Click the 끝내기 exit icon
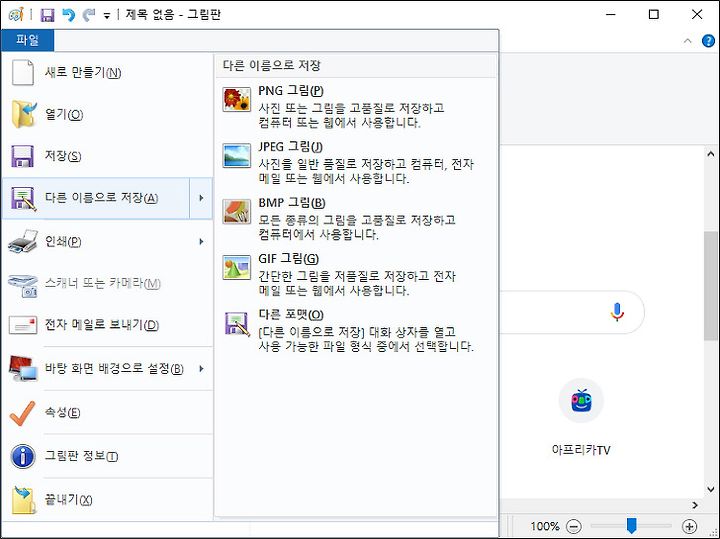The height and width of the screenshot is (539, 720). (x=22, y=500)
